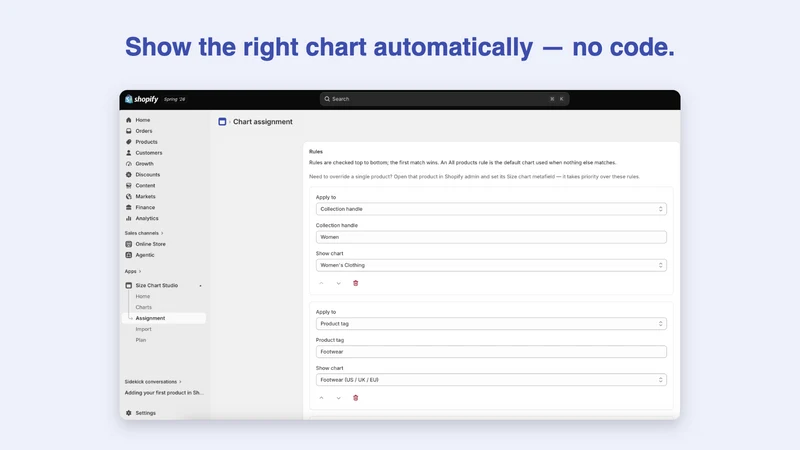Click the Size Chart Studio app icon

129,285
